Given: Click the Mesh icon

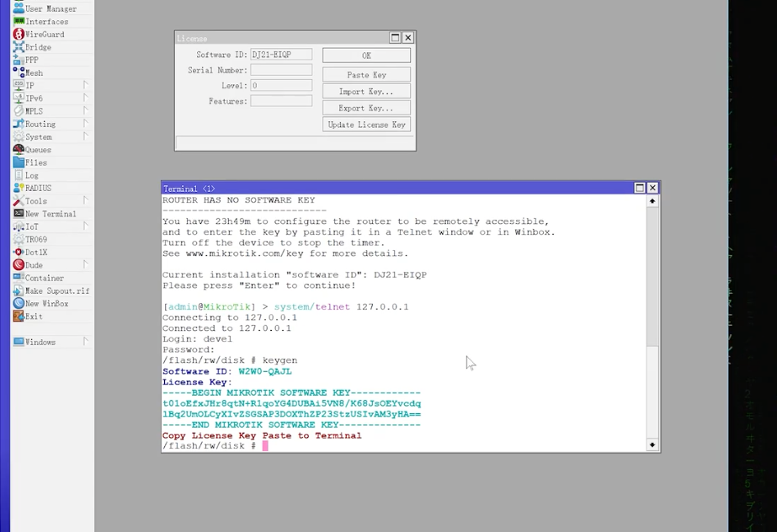Looking at the screenshot, I should pyautogui.click(x=19, y=73).
